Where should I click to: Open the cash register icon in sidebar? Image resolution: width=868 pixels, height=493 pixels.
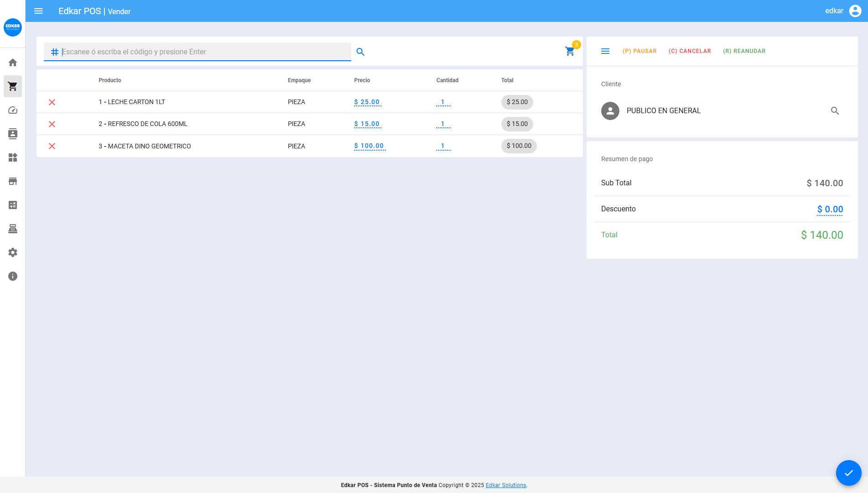pos(13,229)
